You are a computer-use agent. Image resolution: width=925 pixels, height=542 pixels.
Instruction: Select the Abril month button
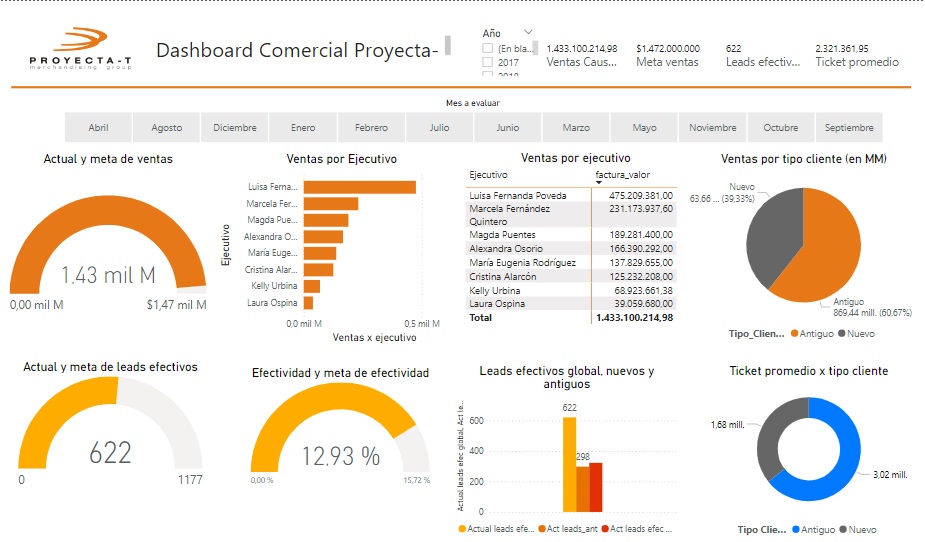[x=98, y=127]
